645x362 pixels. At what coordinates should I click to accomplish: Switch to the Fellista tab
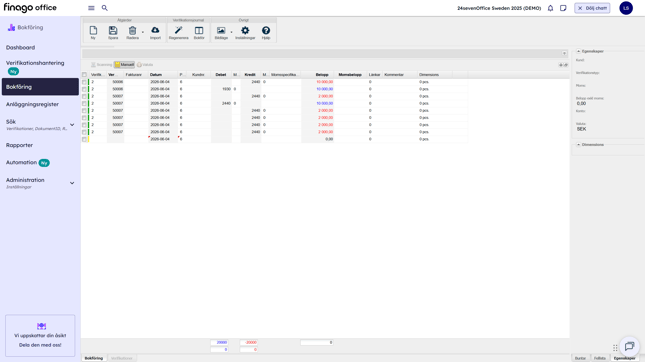pos(600,358)
